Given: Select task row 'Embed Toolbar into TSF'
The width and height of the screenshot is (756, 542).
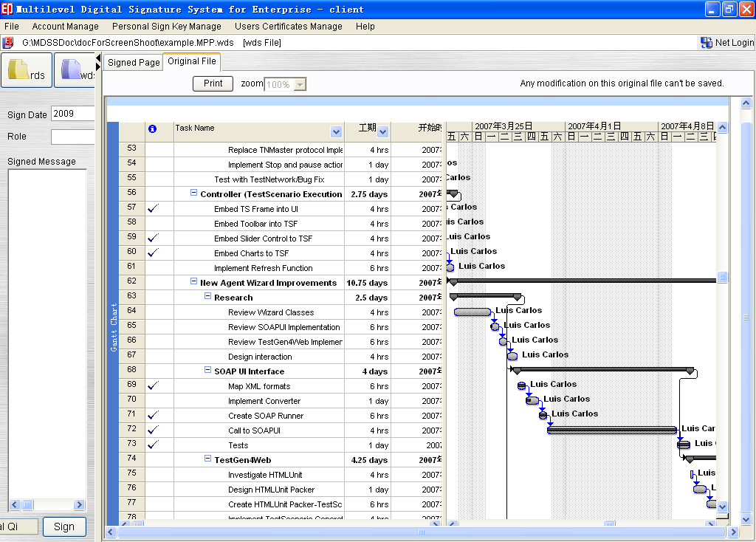Looking at the screenshot, I should [x=255, y=224].
